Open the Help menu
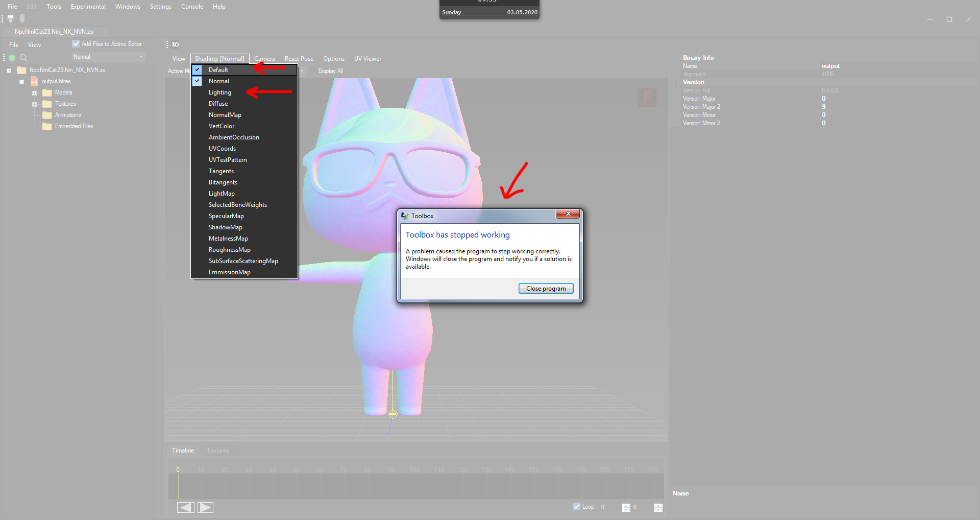 coord(219,7)
